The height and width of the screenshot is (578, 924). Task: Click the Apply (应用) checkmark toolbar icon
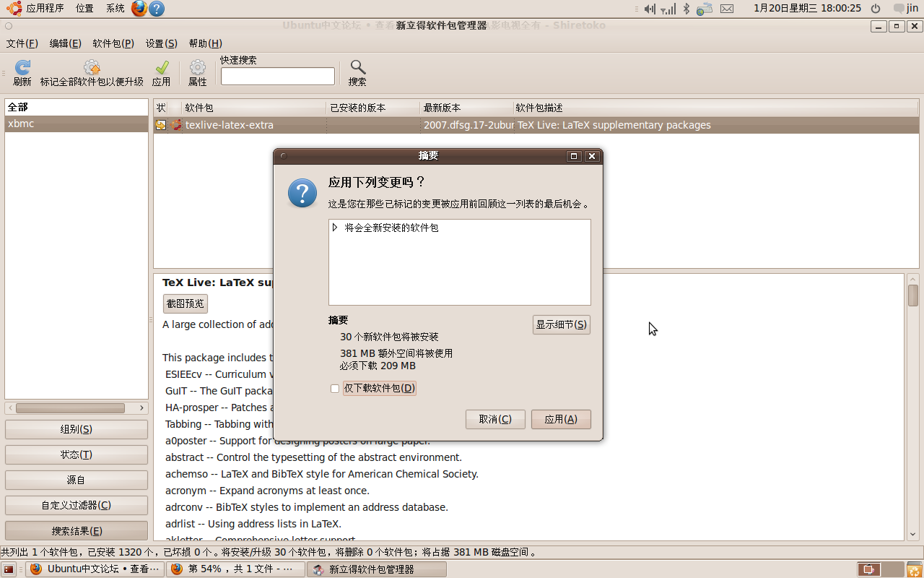pyautogui.click(x=162, y=68)
